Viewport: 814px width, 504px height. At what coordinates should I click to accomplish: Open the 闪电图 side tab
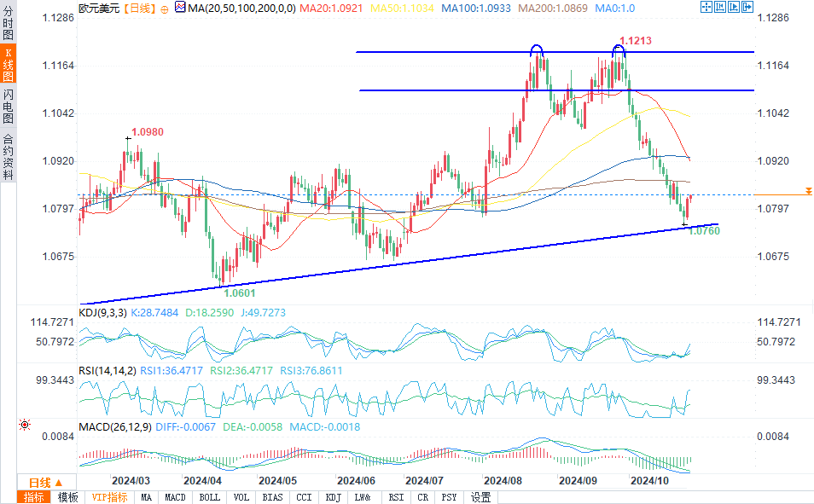[x=8, y=106]
